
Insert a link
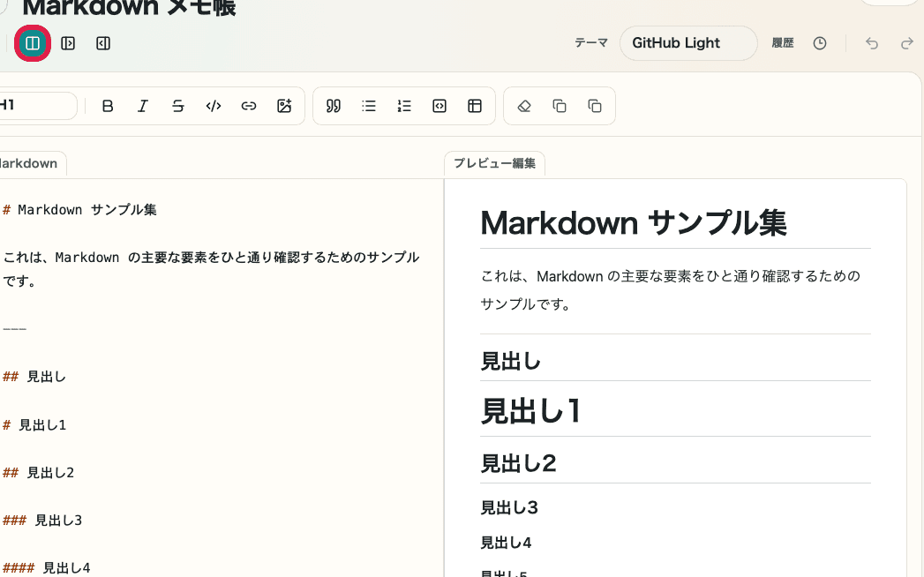(x=249, y=106)
